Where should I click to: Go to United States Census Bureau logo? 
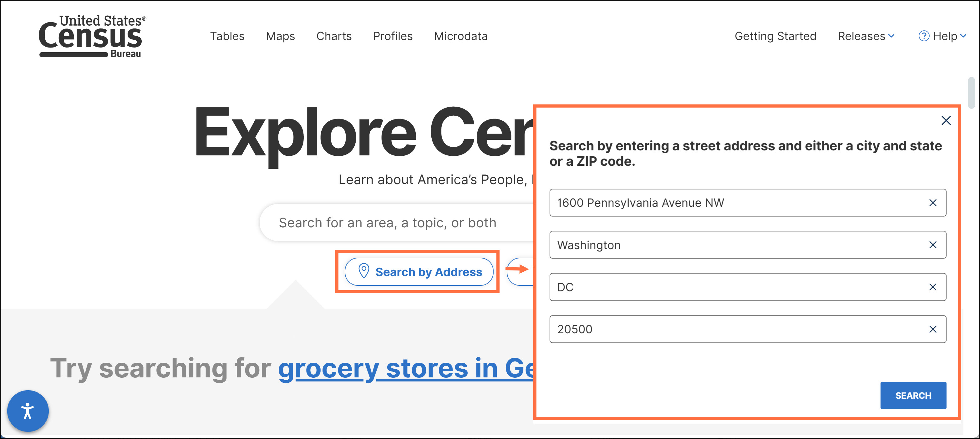click(92, 36)
